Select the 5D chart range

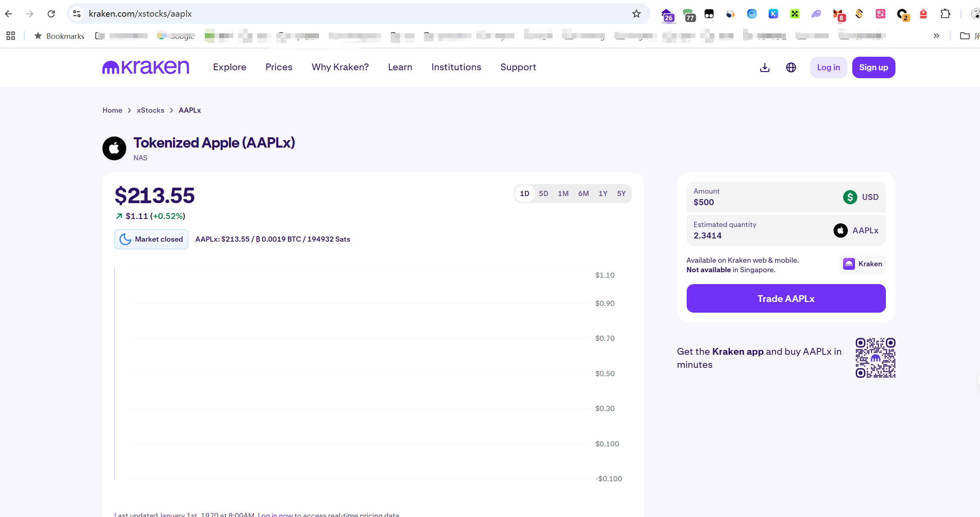point(543,194)
